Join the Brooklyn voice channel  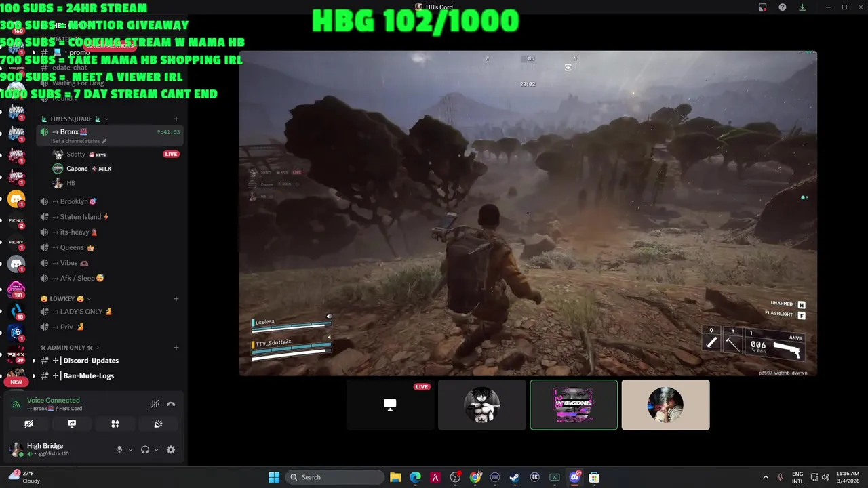pyautogui.click(x=109, y=201)
